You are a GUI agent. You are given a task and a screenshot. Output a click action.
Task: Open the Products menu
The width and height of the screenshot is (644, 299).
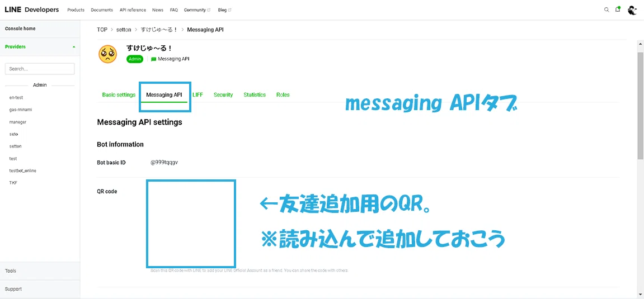(x=76, y=10)
